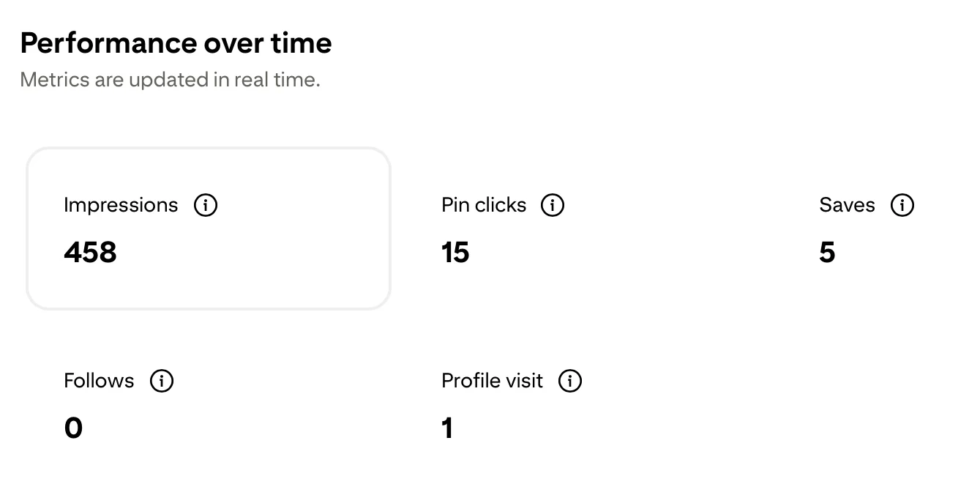980x498 pixels.
Task: Click the Profile visit info icon
Action: tap(569, 381)
